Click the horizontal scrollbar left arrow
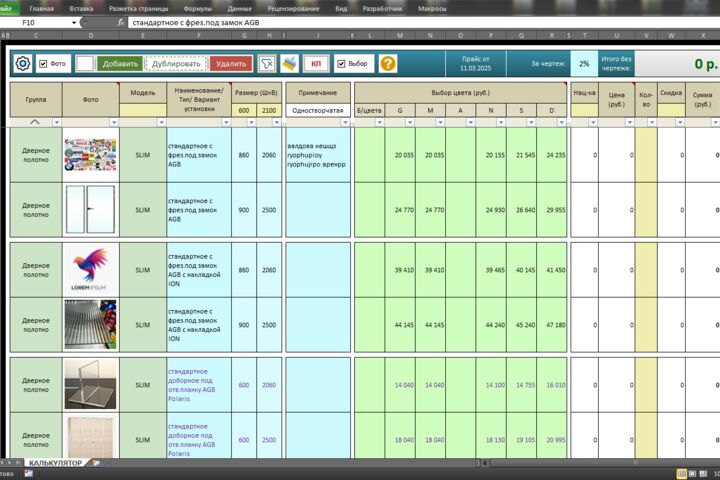The width and height of the screenshot is (720, 480). coord(485,463)
